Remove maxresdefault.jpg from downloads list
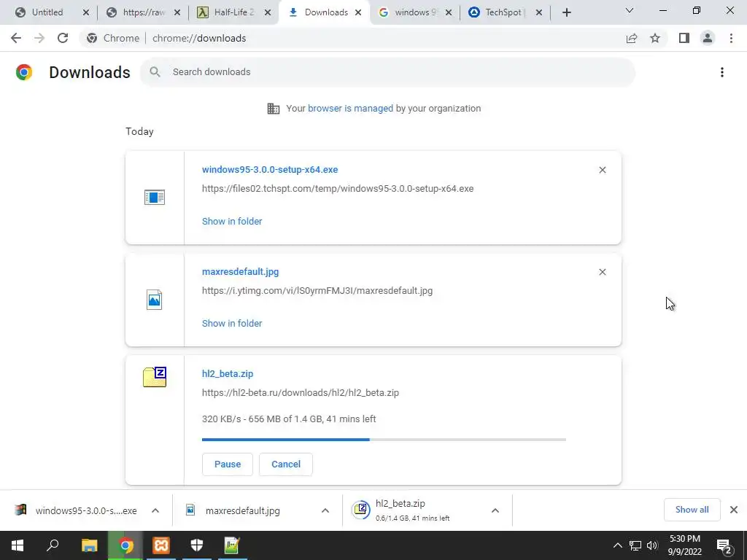 (602, 272)
